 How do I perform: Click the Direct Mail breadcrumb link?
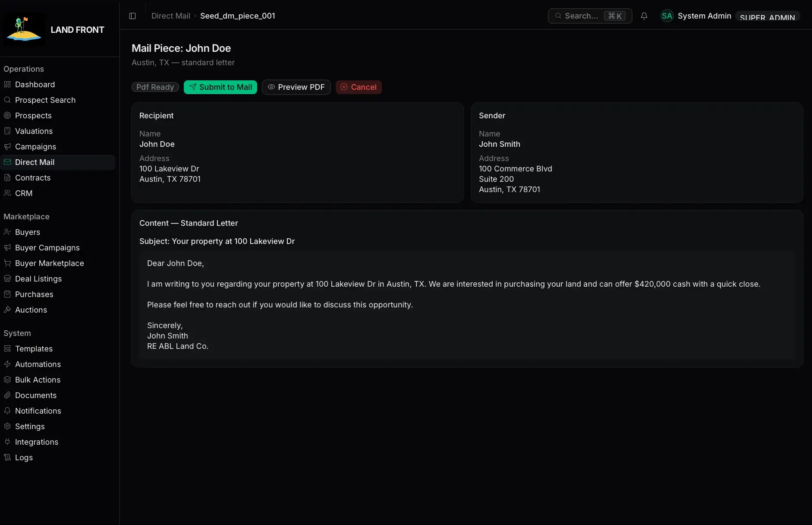pyautogui.click(x=170, y=16)
